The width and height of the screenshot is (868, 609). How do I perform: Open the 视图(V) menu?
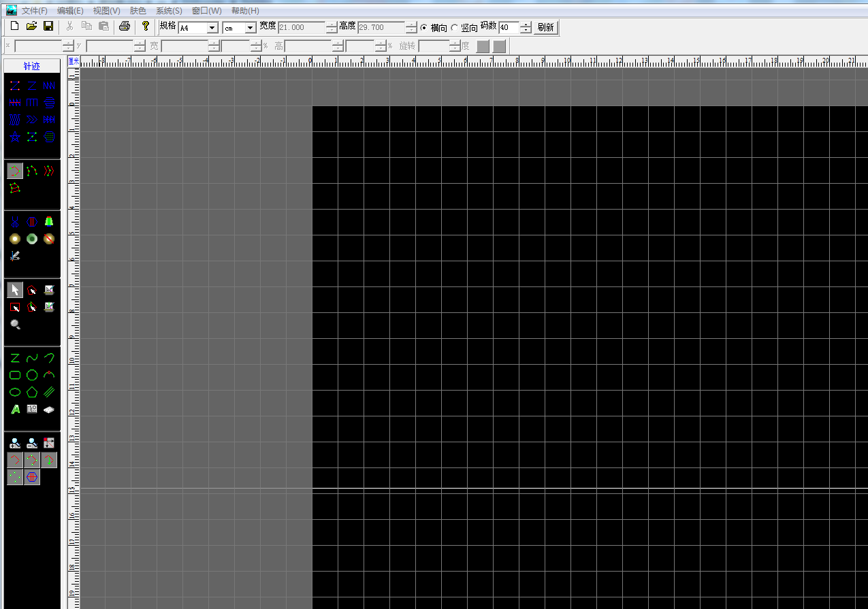(106, 11)
